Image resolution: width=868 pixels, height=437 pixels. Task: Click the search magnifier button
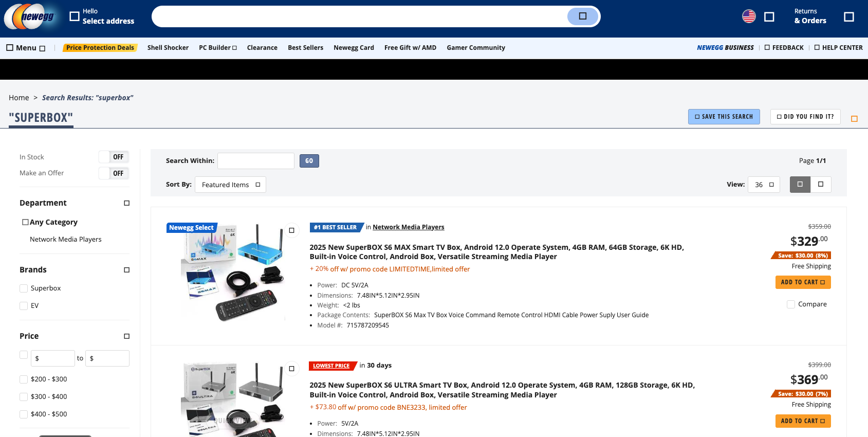[x=582, y=16]
